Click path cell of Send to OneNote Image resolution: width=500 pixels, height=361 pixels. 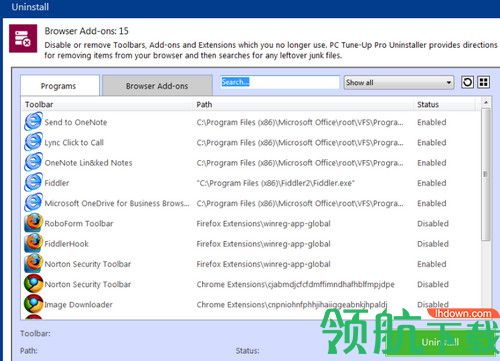coord(300,122)
